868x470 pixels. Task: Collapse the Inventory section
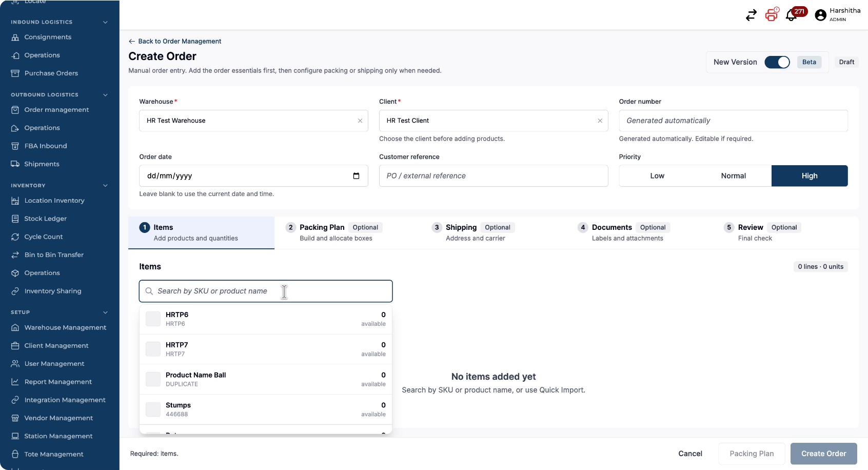point(105,186)
